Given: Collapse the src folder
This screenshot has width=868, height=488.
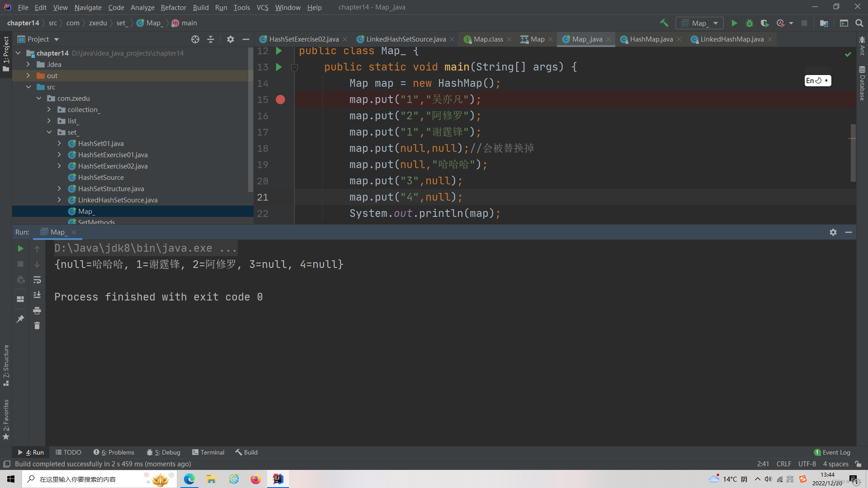Looking at the screenshot, I should click(x=28, y=87).
